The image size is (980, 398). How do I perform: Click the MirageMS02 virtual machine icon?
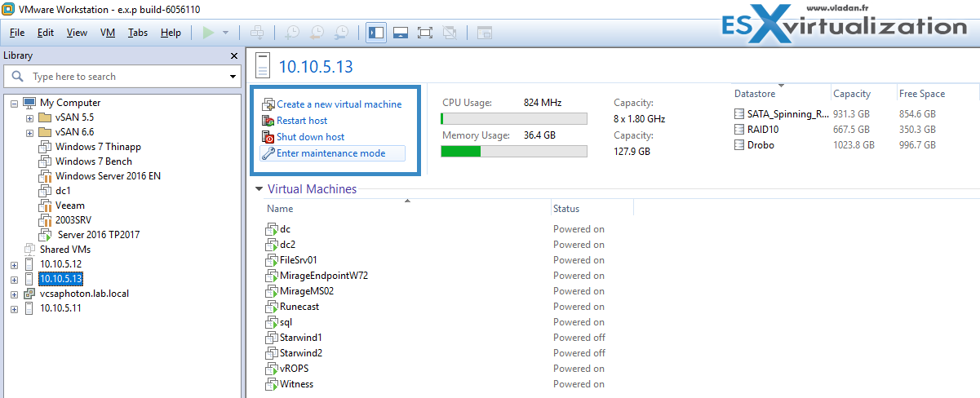tap(272, 291)
